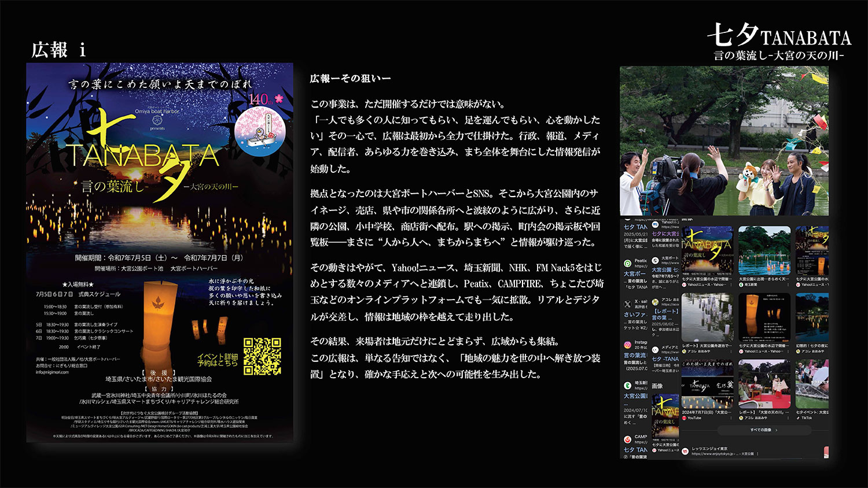Click the TV filming photo at top right

point(724,141)
